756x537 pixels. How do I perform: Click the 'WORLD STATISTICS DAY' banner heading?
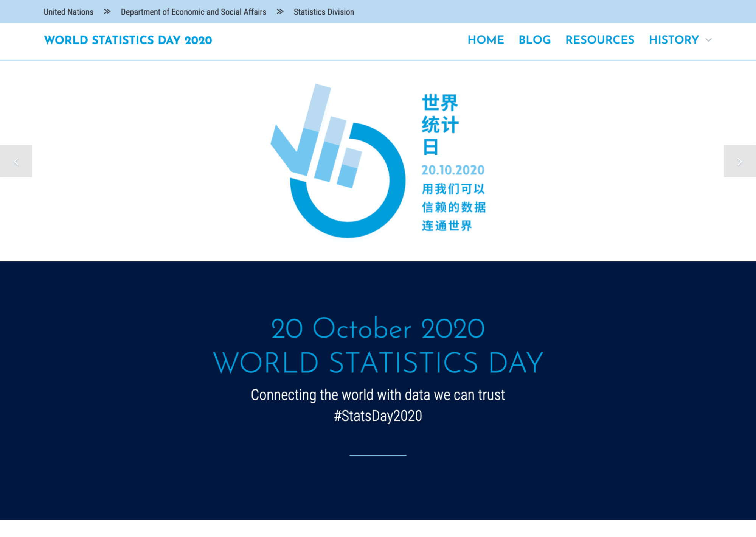tap(378, 363)
